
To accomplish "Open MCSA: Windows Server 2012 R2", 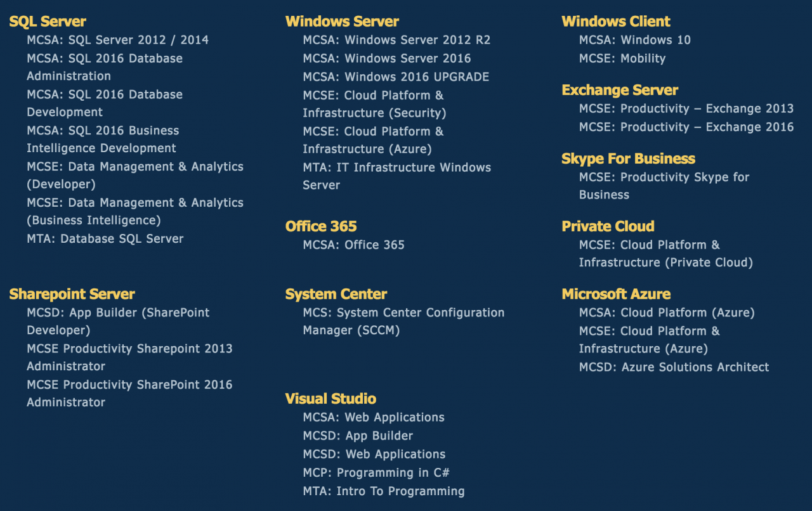I will pos(396,40).
